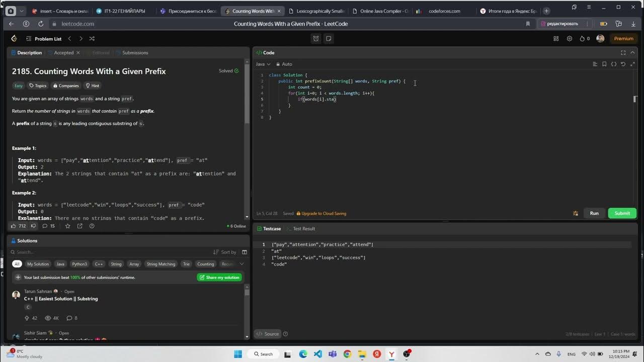Open the code braces snippet icon

click(614, 64)
